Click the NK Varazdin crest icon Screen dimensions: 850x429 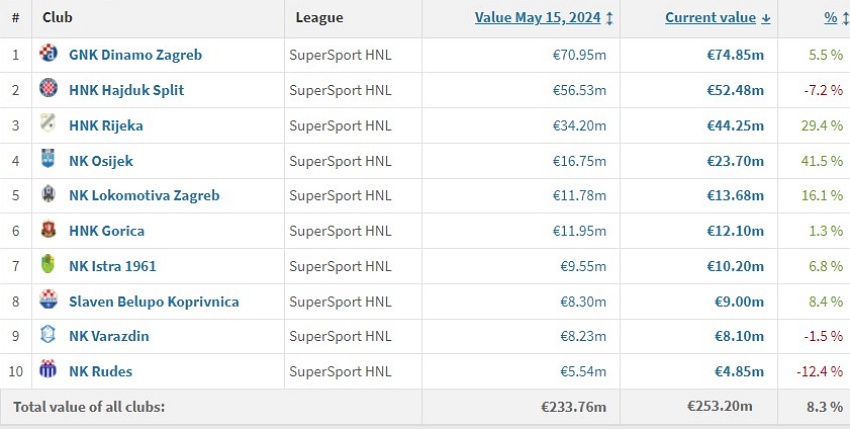point(48,334)
